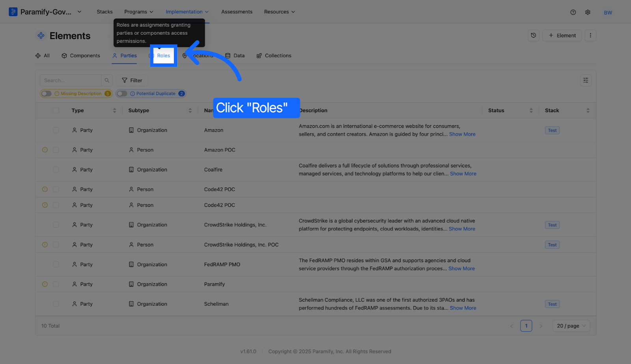Viewport: 631px width, 364px height.
Task: Click warning icon on CrowdStrike Holdings, Inc. POC row
Action: (x=45, y=245)
